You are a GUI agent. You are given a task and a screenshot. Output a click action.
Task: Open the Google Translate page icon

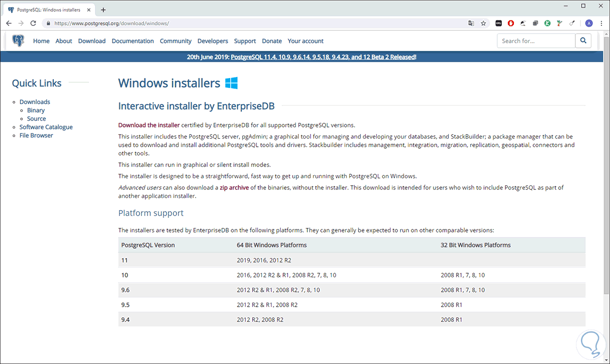(471, 23)
